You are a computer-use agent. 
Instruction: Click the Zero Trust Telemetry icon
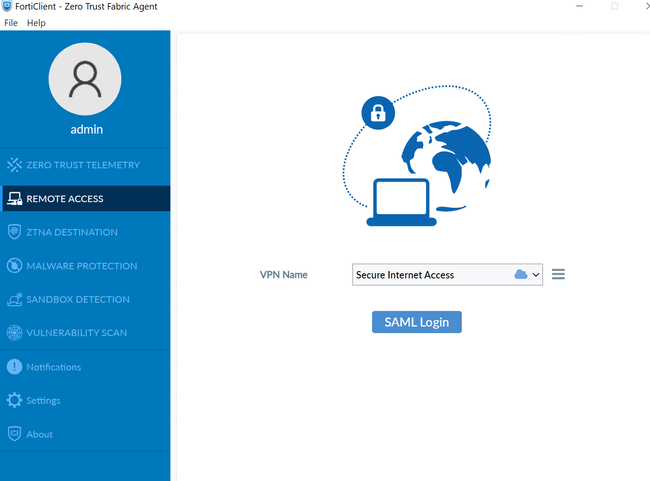click(14, 165)
